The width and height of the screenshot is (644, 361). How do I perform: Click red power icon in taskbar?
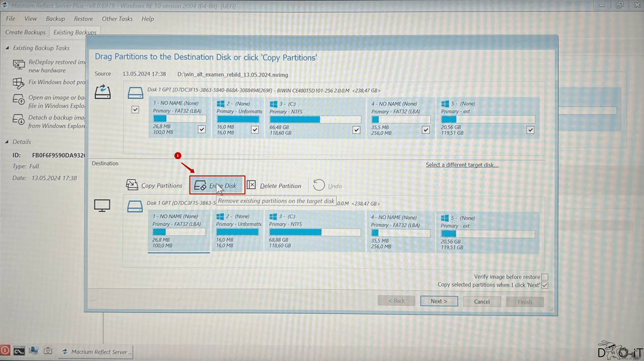[x=5, y=351]
